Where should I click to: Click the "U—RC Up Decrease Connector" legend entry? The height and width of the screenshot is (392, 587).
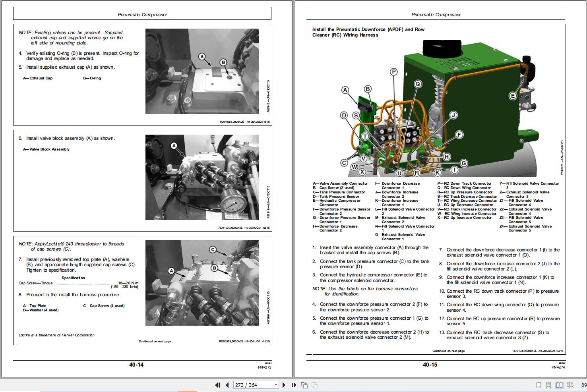tap(465, 205)
